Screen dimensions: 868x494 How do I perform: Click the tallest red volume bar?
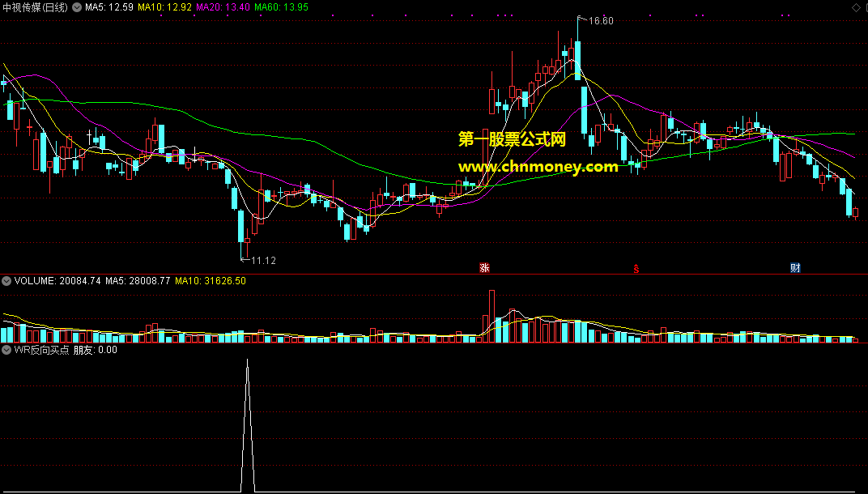491,316
